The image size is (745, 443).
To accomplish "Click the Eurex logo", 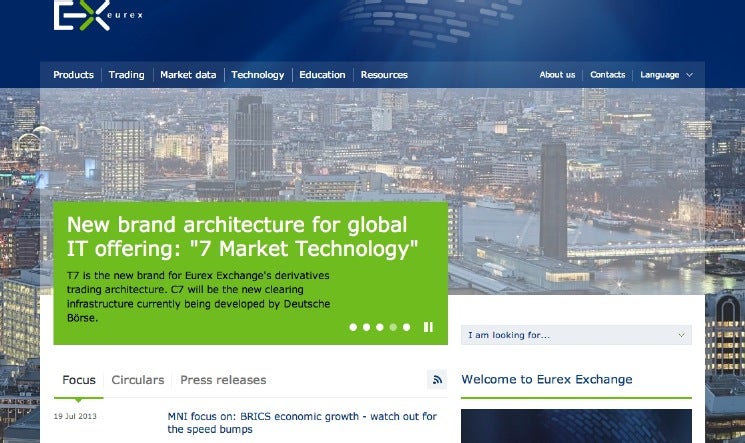I will 98,15.
